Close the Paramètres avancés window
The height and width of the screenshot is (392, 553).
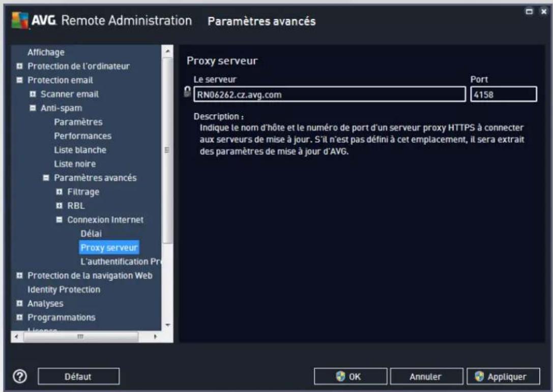point(544,11)
